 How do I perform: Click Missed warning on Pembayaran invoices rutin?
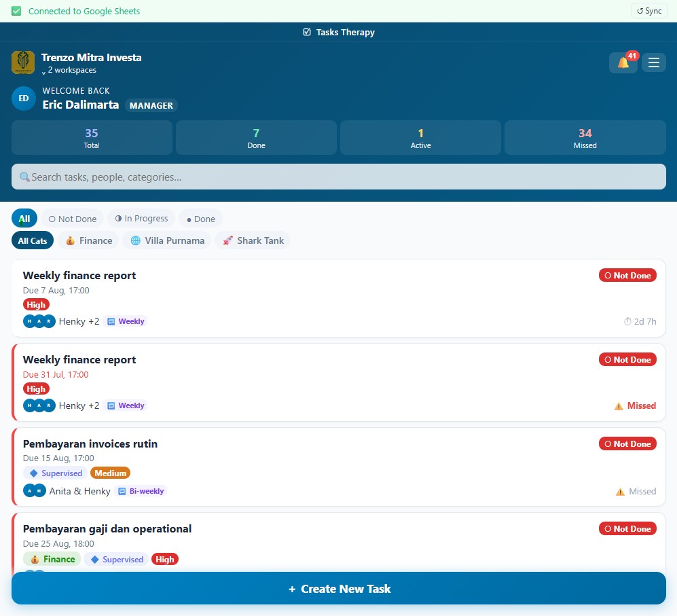pos(636,491)
